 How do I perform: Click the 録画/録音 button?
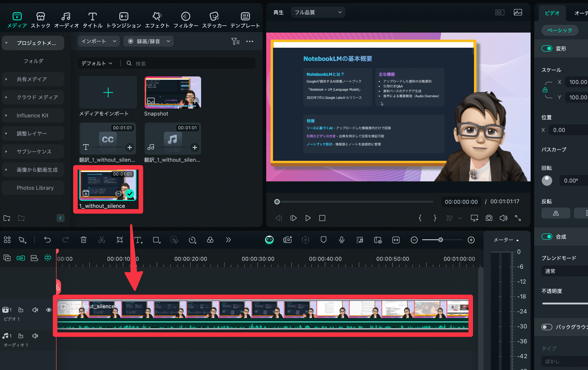tap(148, 41)
